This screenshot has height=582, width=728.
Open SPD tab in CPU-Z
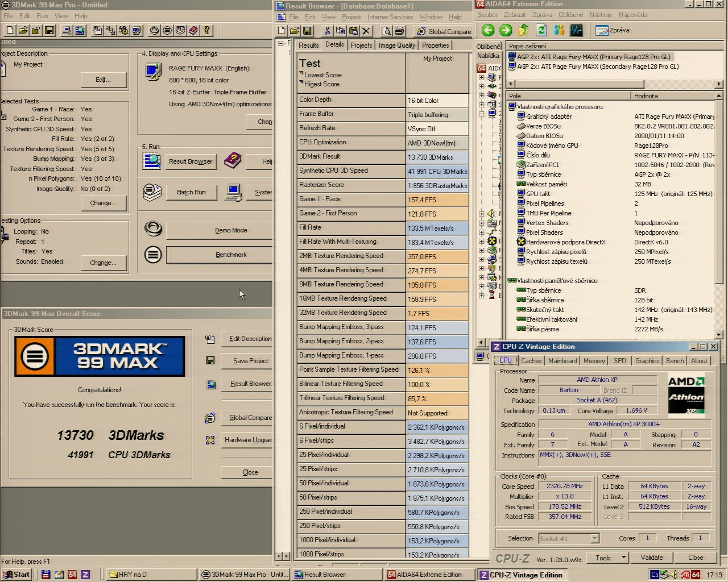point(620,361)
